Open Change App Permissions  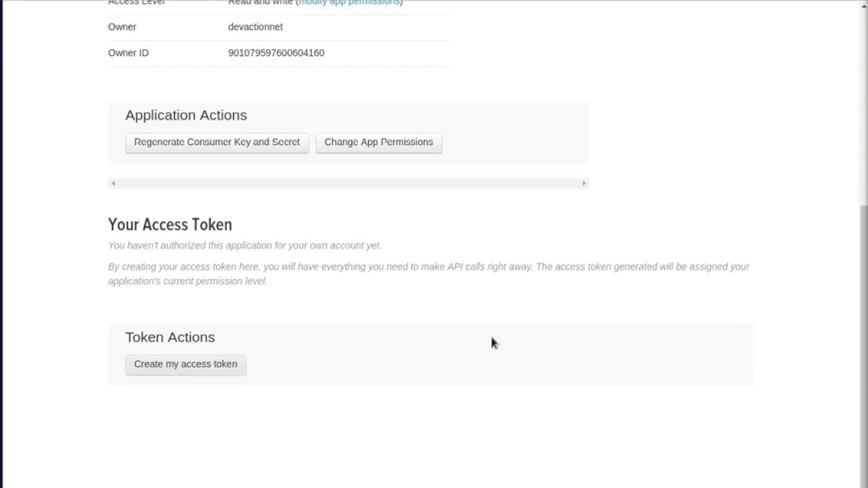[378, 142]
